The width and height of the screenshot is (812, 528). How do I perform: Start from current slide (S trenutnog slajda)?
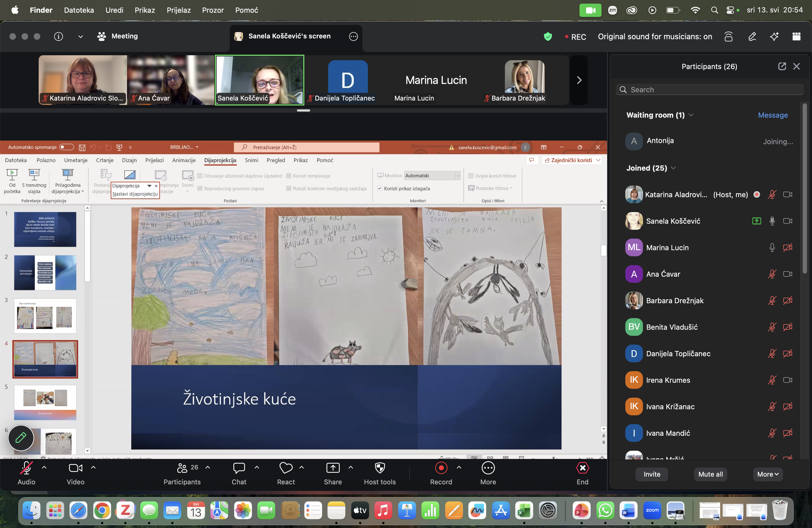point(34,182)
